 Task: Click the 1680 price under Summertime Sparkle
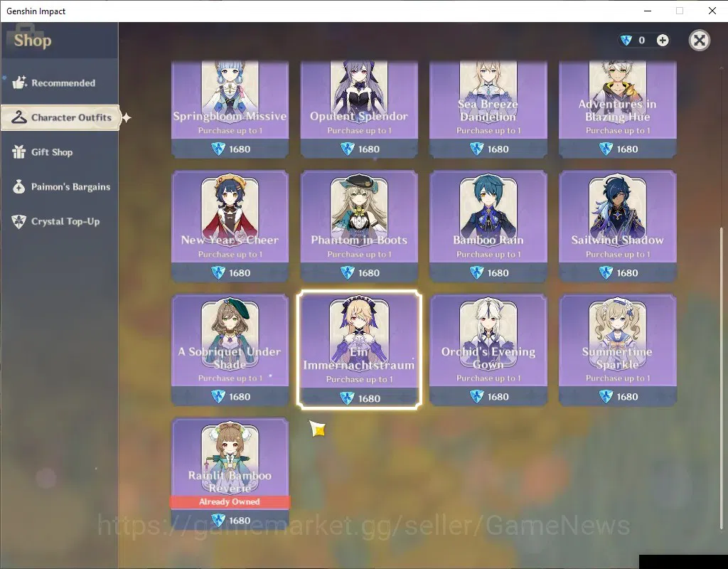point(627,397)
